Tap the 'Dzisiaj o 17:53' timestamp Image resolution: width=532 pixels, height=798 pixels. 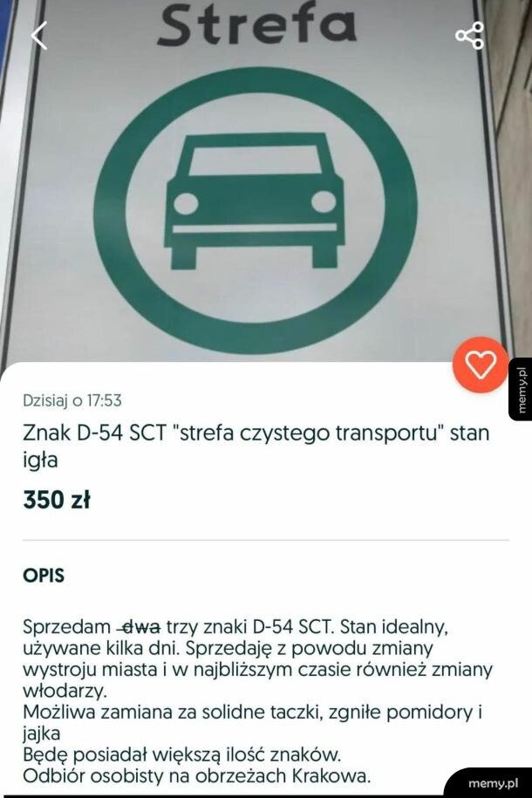coord(72,400)
